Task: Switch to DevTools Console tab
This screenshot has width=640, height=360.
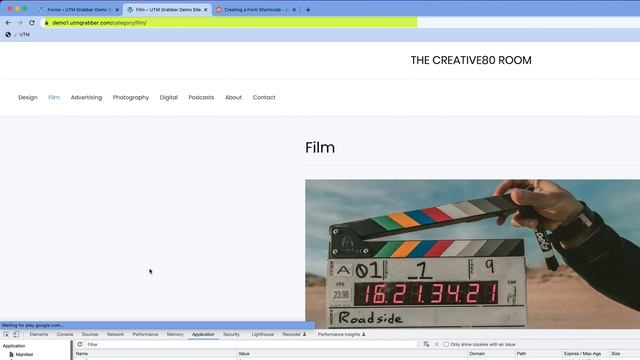Action: click(65, 334)
